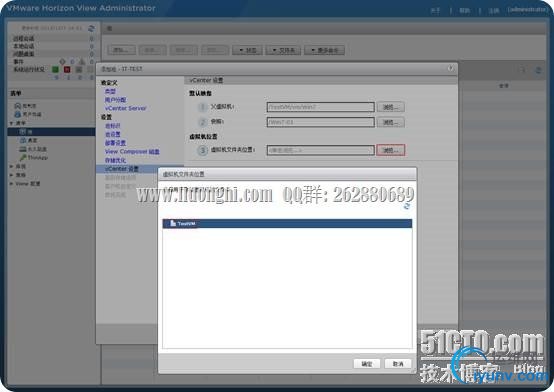
Task: Refresh the session summary panel in the left sidebar
Action: click(x=91, y=28)
